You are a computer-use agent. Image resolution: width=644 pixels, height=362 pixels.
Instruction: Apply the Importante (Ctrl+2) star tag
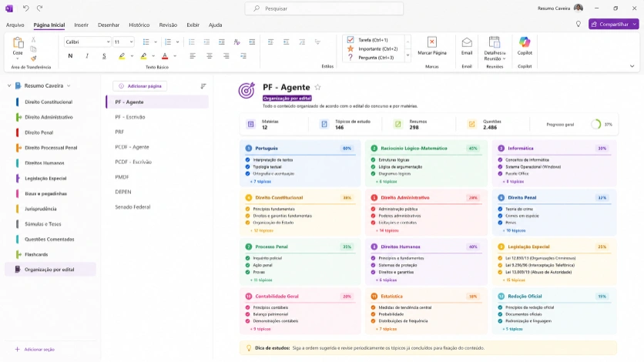(x=351, y=49)
